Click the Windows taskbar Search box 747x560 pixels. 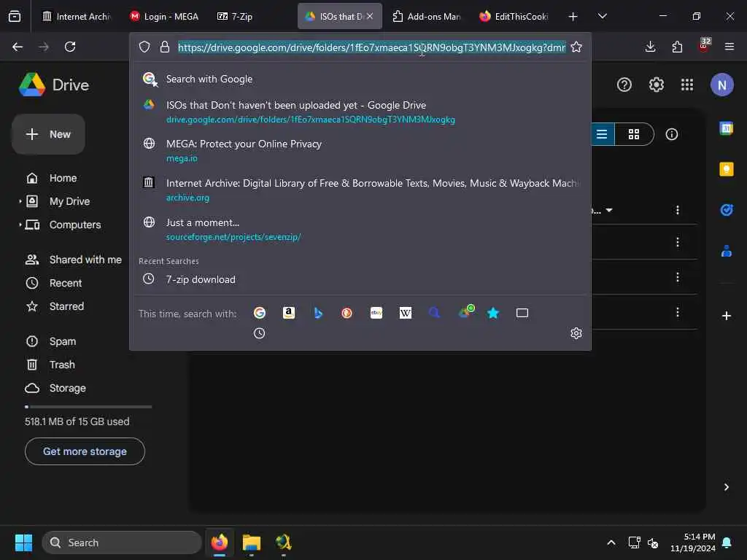122,542
